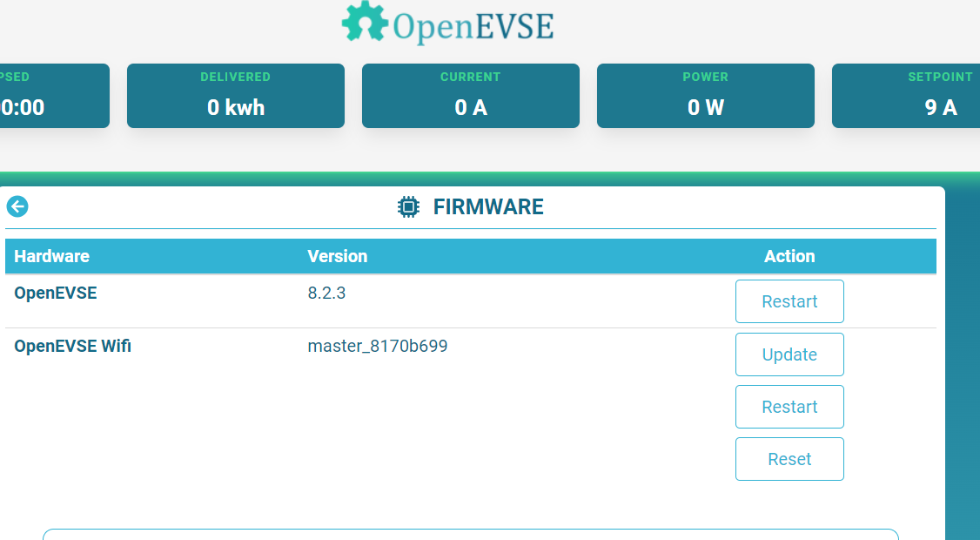Click the version number 8.2.3
Screen dimensions: 980x540
click(326, 293)
